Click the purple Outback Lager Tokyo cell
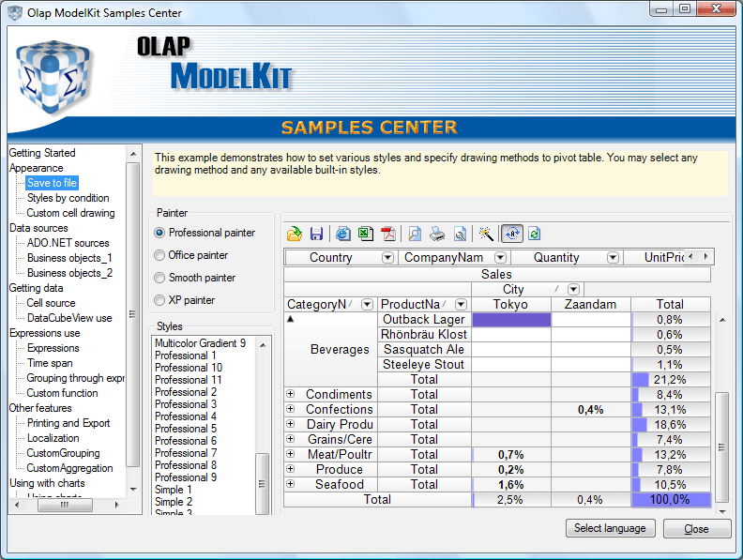Screen dimensions: 743x560 pyautogui.click(x=511, y=319)
